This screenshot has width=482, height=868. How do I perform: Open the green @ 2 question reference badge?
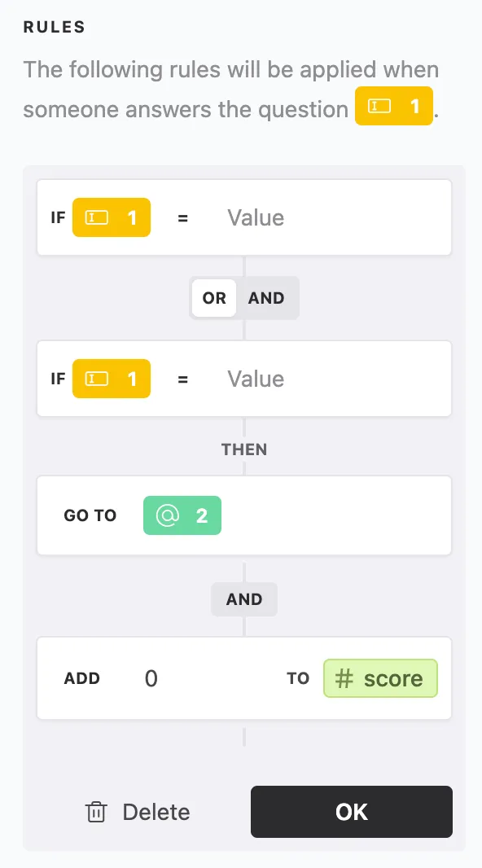182,515
